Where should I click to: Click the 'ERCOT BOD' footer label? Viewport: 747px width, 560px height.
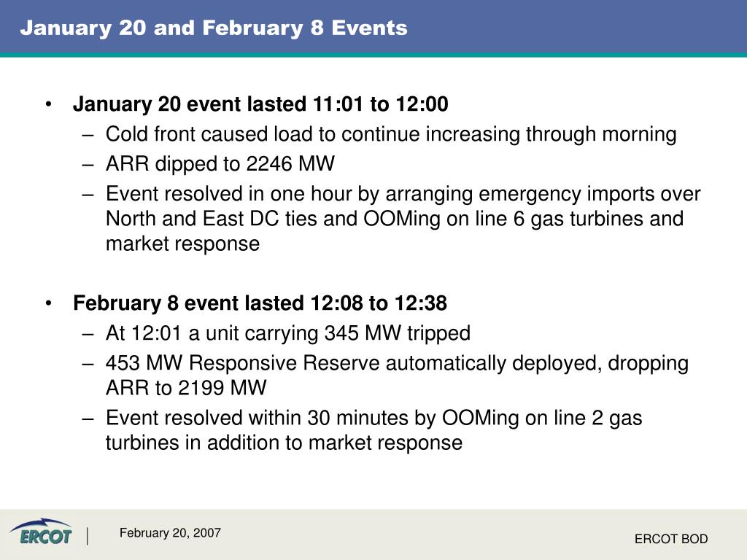[x=671, y=539]
